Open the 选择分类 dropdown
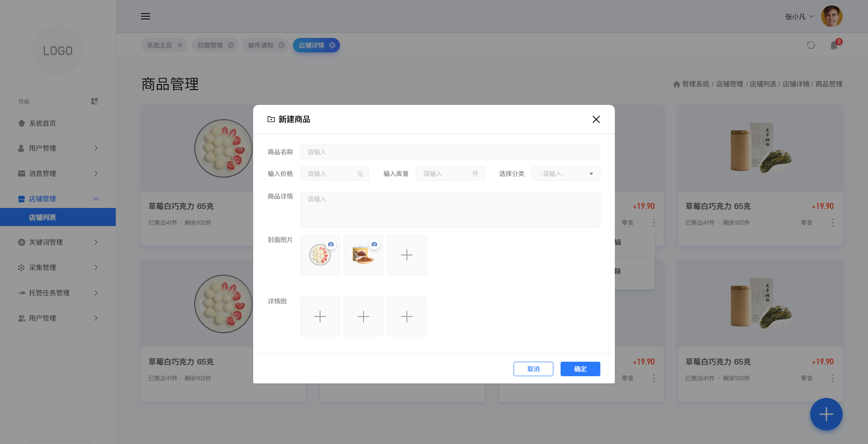 (x=566, y=174)
